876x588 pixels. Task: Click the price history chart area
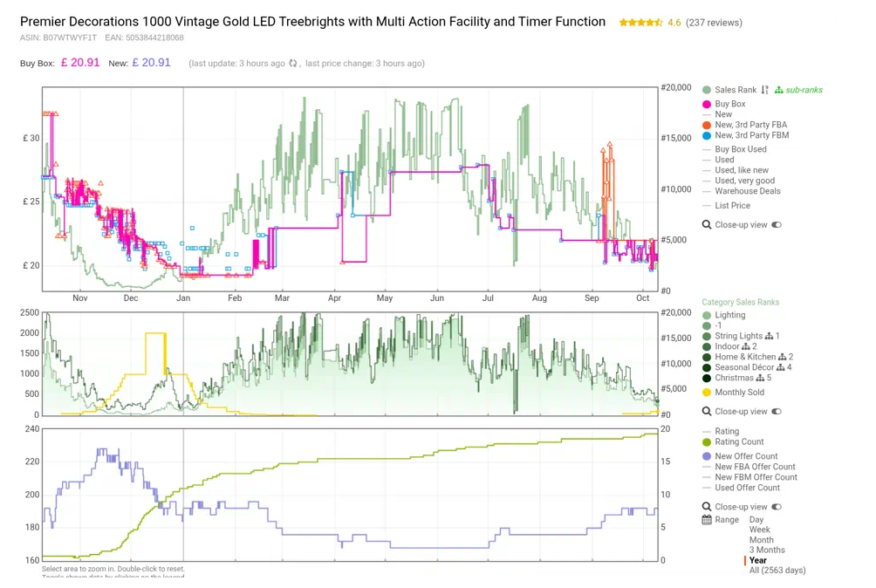(x=350, y=188)
